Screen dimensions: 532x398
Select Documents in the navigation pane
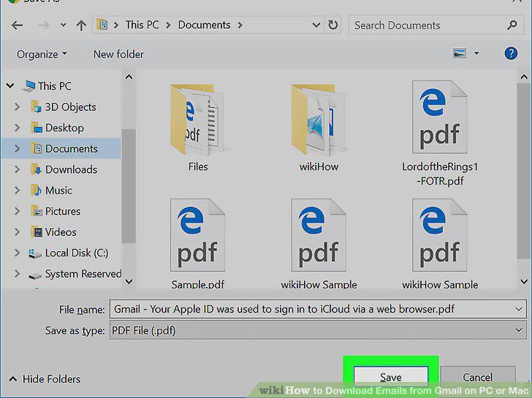72,148
